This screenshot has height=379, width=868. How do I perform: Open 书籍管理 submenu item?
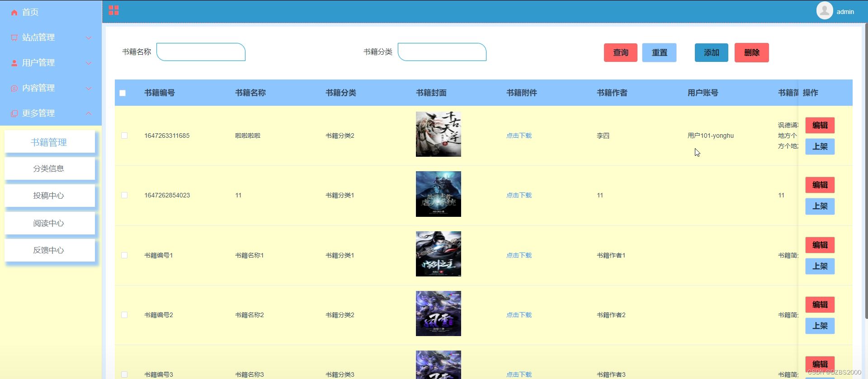tap(50, 142)
